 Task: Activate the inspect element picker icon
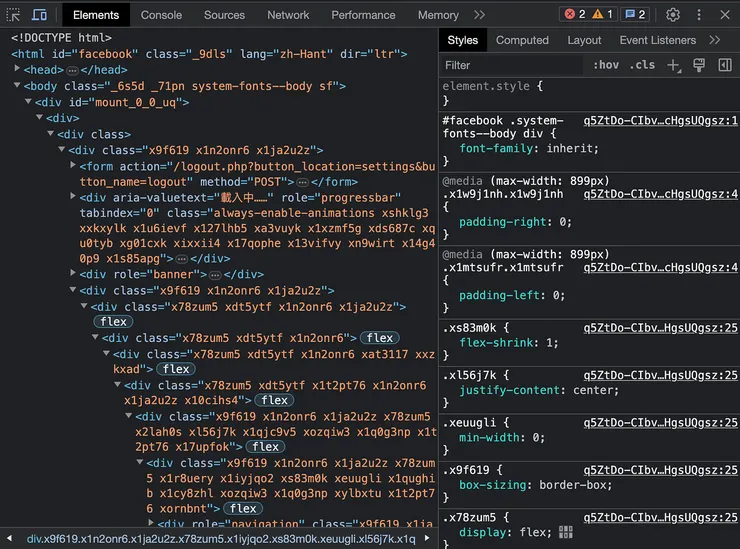[14, 15]
